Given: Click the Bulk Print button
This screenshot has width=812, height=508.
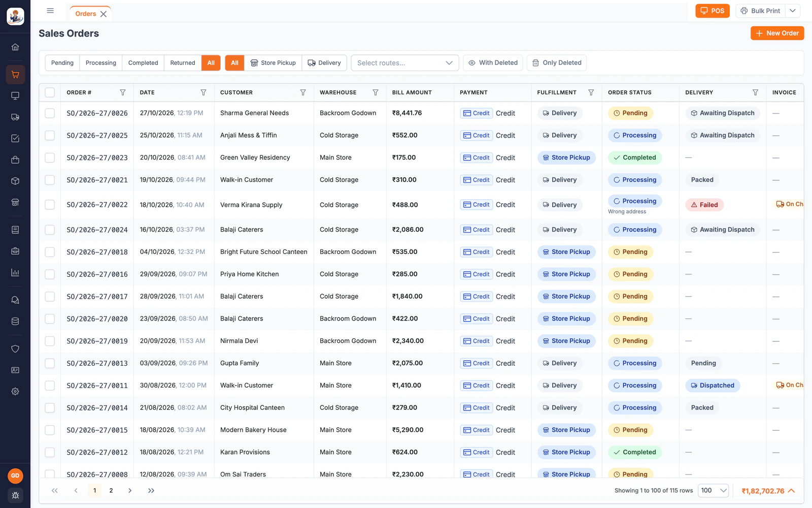Looking at the screenshot, I should pos(760,11).
